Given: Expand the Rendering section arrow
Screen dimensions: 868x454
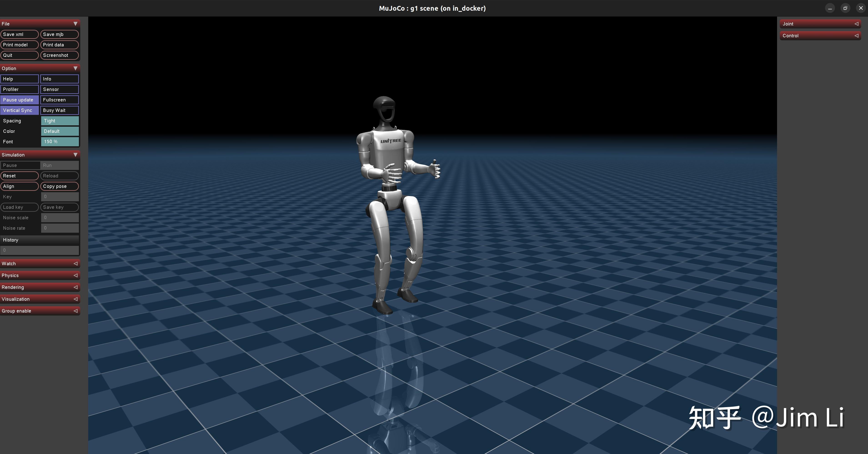Looking at the screenshot, I should [x=75, y=287].
